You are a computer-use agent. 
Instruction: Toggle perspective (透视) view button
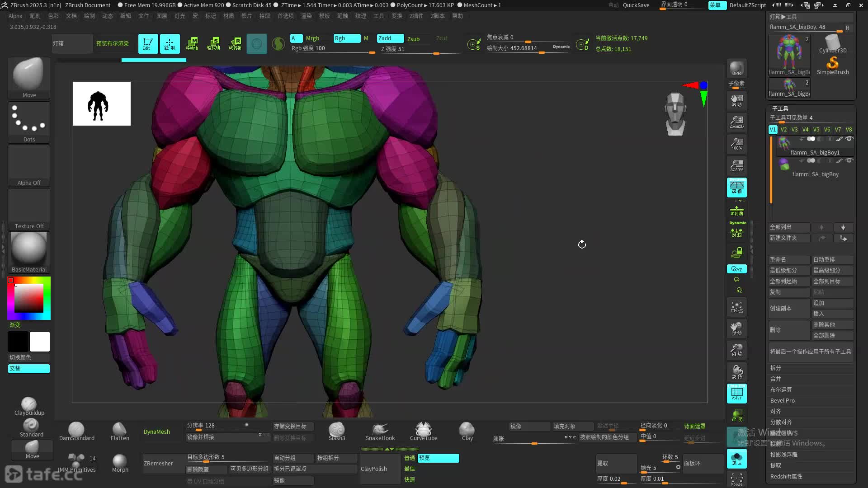[736, 187]
